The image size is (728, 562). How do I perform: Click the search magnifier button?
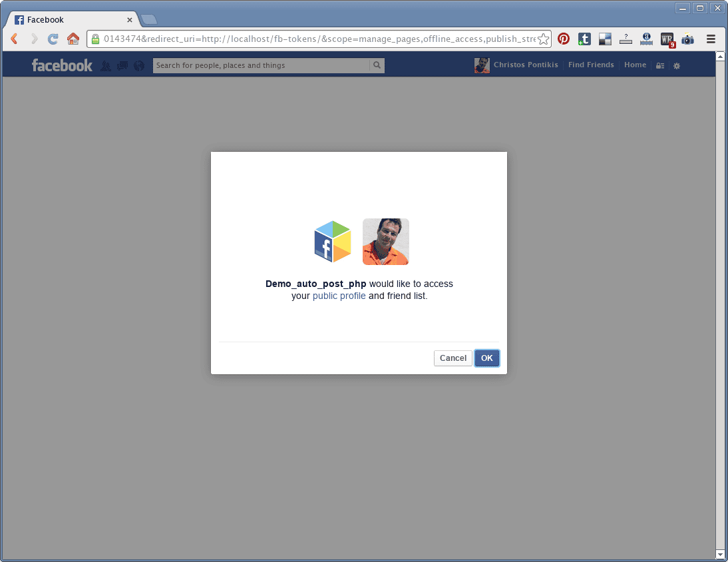(x=377, y=65)
